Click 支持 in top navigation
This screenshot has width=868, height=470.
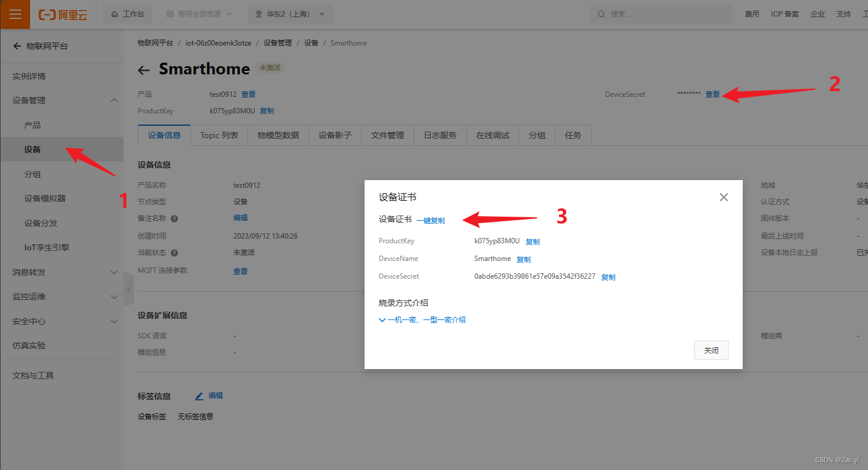click(844, 14)
